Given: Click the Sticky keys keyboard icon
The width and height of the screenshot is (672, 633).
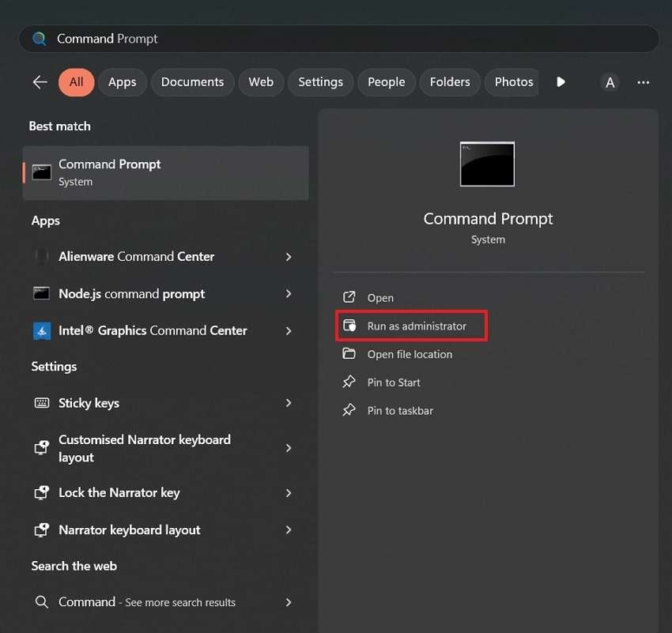Looking at the screenshot, I should 42,403.
